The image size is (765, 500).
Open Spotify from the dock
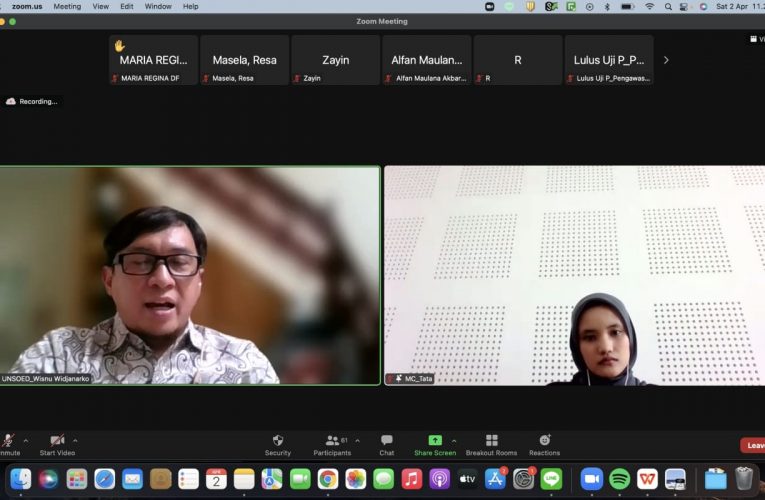tap(620, 479)
